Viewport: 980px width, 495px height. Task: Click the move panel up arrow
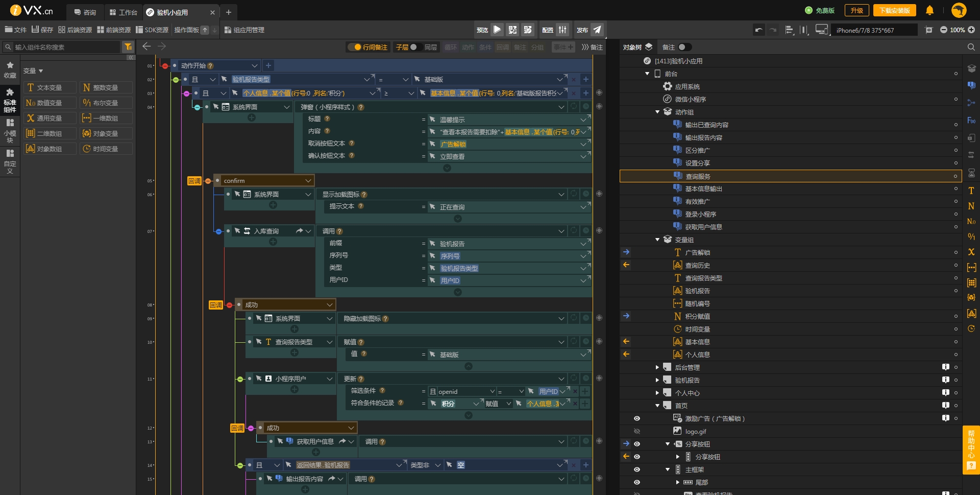205,30
